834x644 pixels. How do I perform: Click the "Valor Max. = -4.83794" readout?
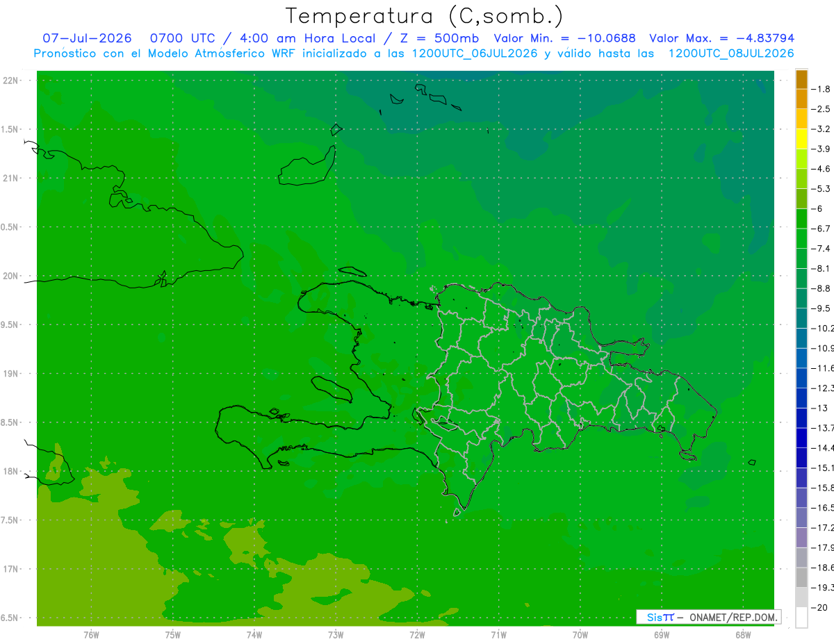[x=721, y=38]
